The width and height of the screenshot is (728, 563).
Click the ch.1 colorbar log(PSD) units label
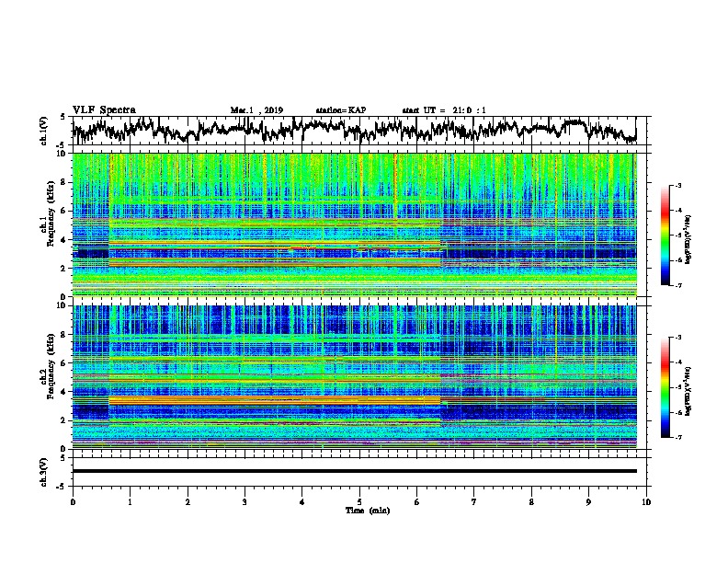688,239
